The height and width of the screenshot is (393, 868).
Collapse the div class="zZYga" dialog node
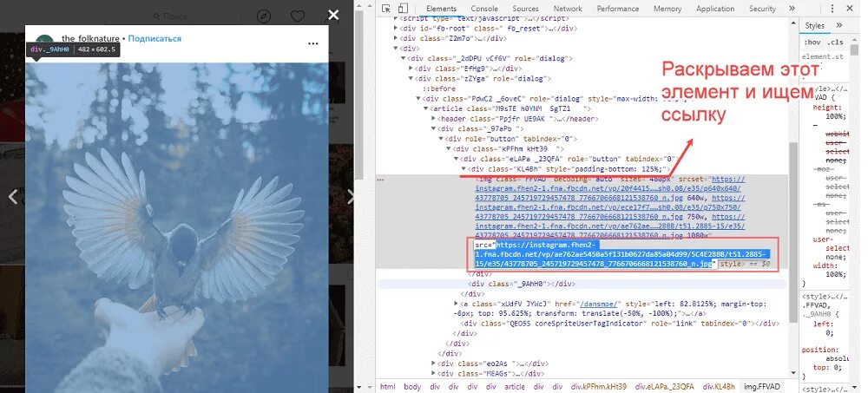tap(411, 79)
